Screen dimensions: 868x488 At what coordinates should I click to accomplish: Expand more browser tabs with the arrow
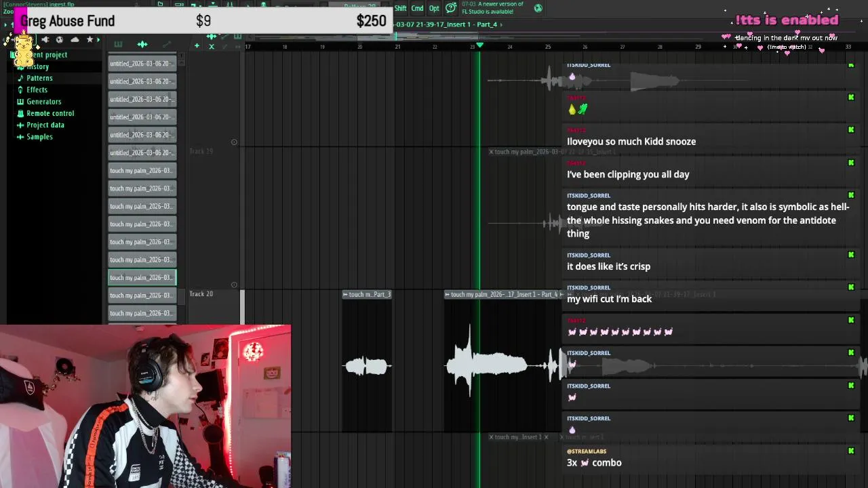98,40
